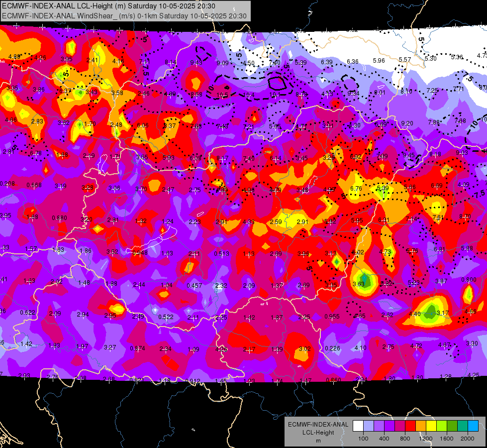Click the wind shear value 6.37
This screenshot has width=487, height=448.
[x=65, y=91]
